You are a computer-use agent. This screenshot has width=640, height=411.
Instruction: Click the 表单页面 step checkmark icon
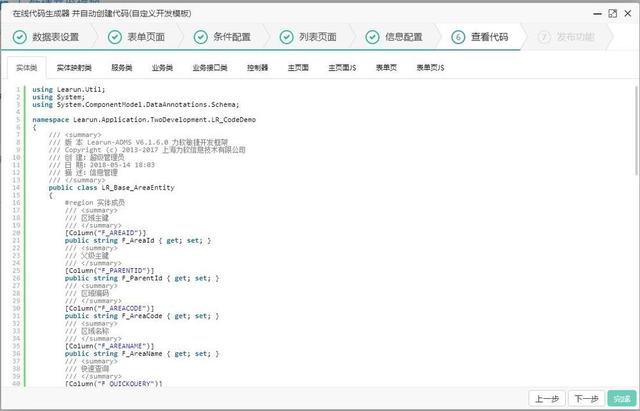[x=115, y=37]
